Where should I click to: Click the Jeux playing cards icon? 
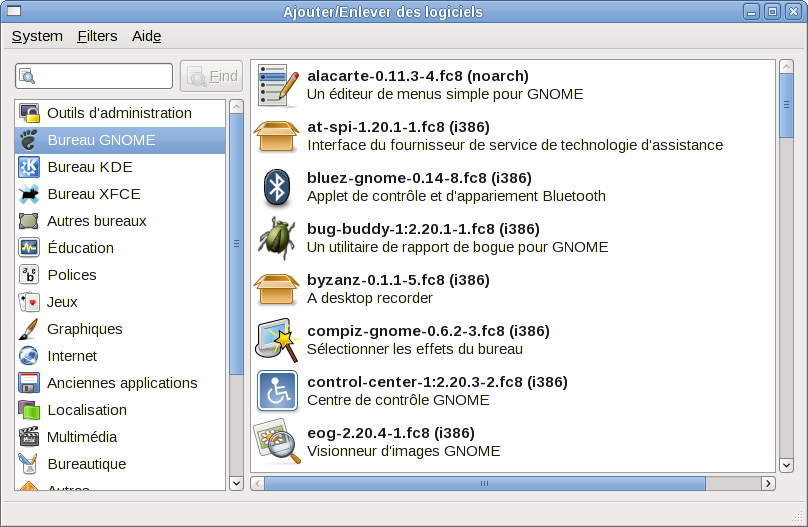coord(29,302)
